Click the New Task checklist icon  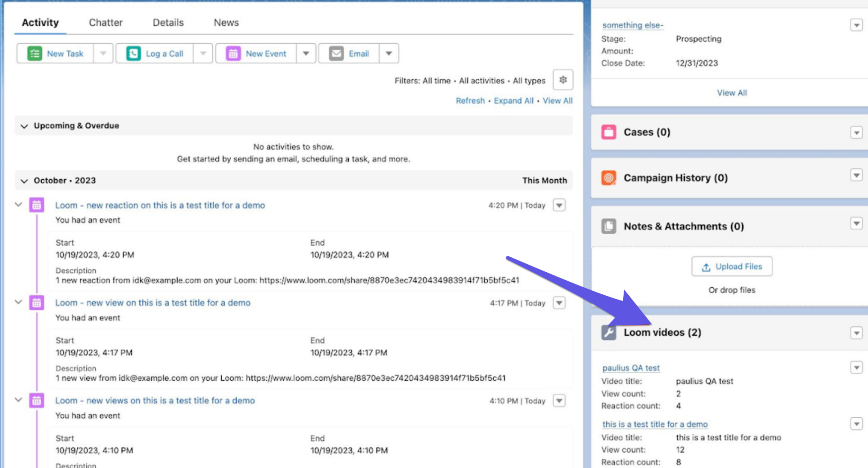[x=35, y=54]
